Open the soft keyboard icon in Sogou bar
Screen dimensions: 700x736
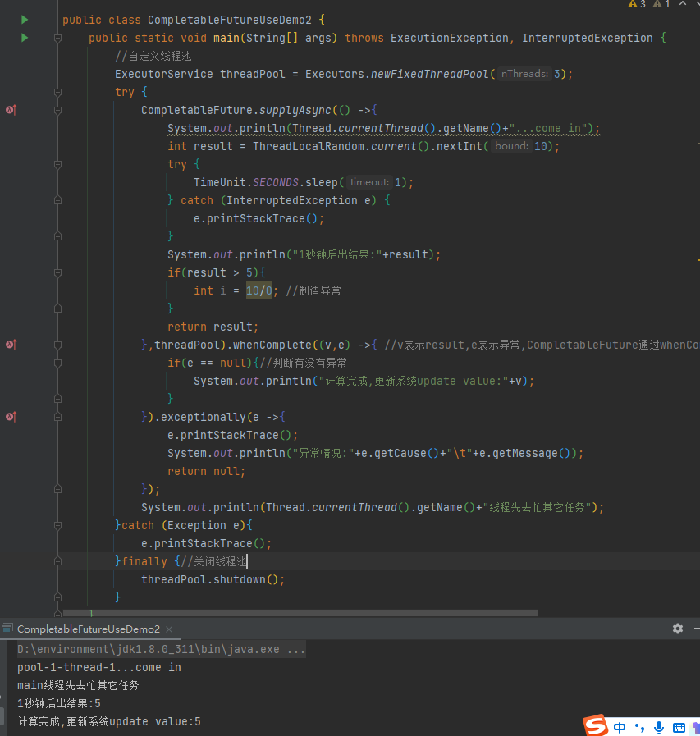click(x=679, y=726)
